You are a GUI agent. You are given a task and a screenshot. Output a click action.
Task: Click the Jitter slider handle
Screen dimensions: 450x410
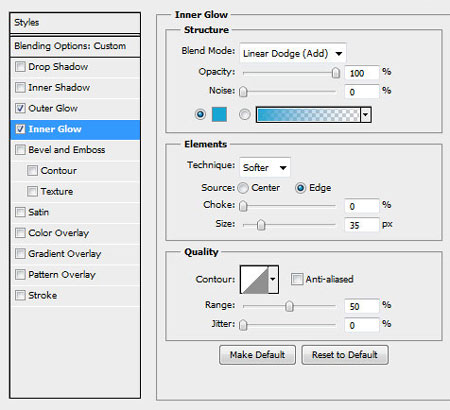243,325
